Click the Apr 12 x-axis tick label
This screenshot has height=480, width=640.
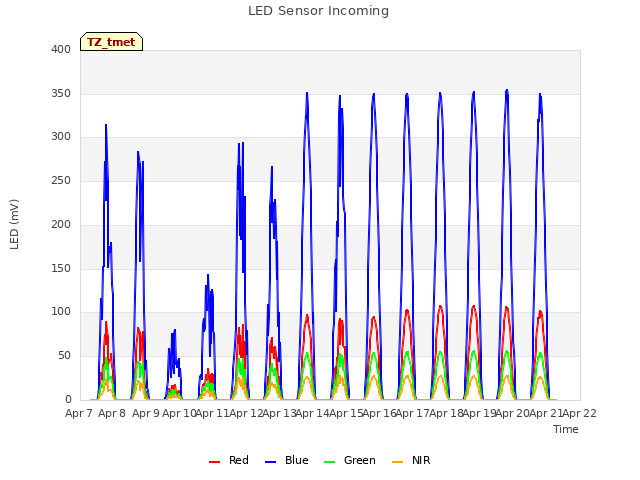(x=246, y=413)
